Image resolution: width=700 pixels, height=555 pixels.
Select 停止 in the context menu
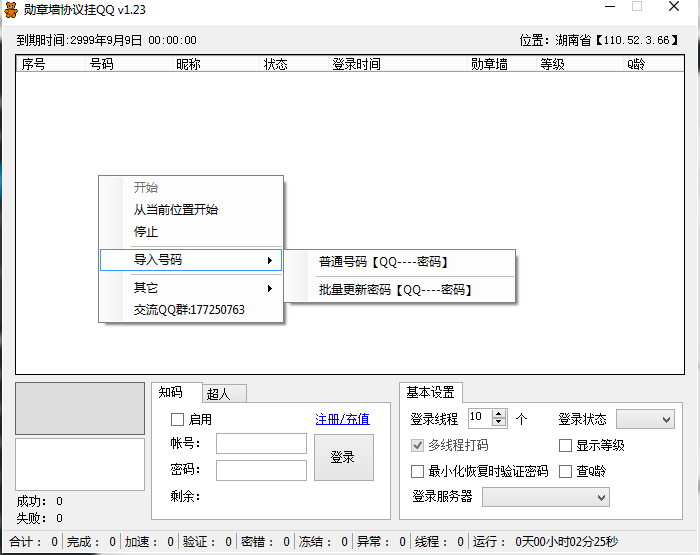146,232
